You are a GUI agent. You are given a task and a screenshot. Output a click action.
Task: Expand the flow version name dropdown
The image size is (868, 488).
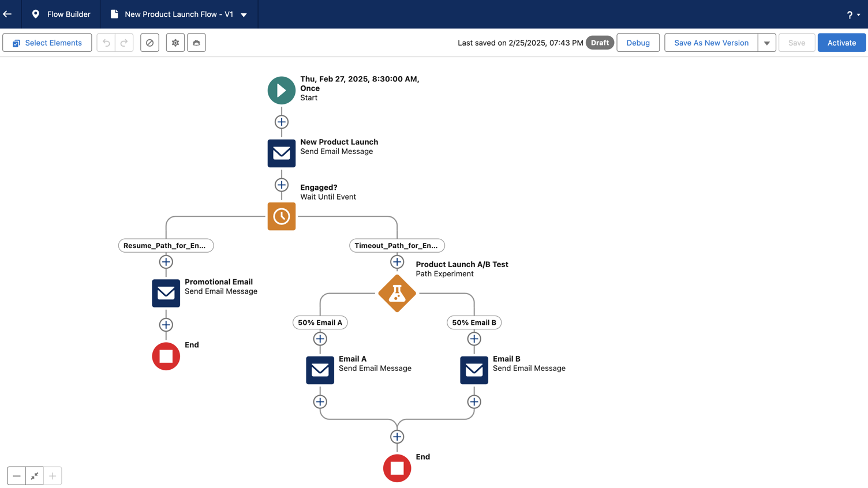point(244,15)
